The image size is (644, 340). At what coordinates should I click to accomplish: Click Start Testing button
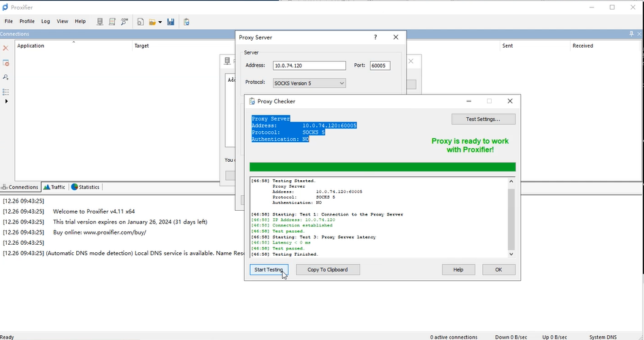point(269,270)
